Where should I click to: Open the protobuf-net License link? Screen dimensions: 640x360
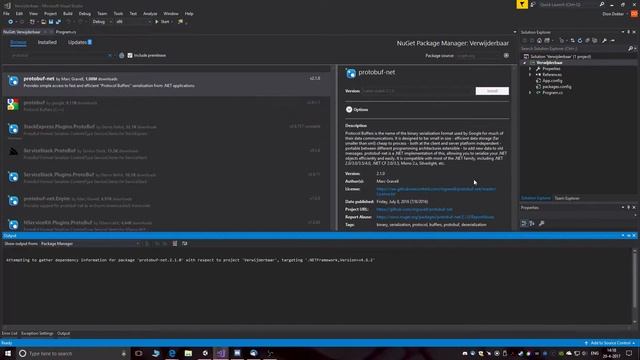click(436, 191)
